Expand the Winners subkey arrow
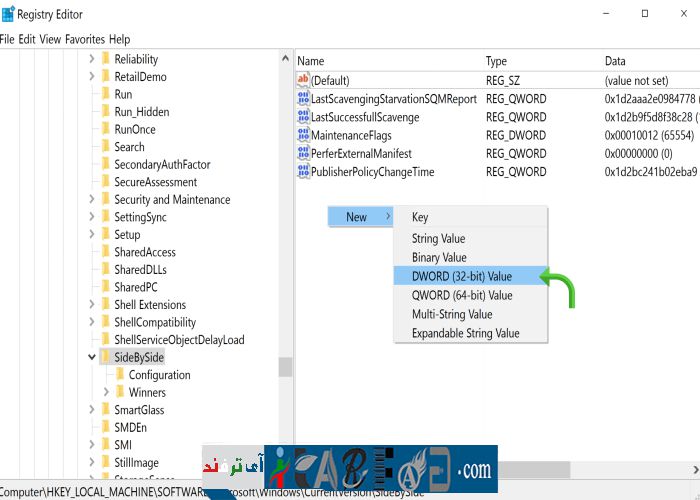 107,392
